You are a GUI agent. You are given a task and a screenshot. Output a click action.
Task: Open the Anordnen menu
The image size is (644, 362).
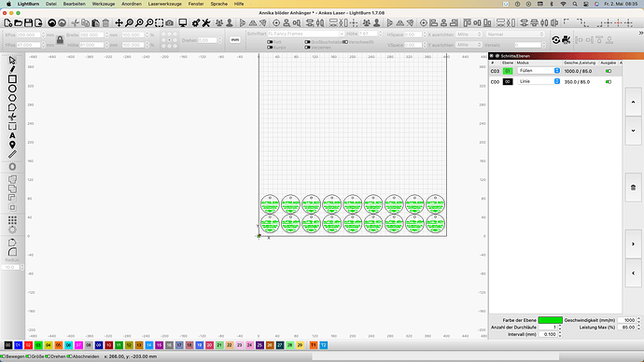(x=132, y=4)
